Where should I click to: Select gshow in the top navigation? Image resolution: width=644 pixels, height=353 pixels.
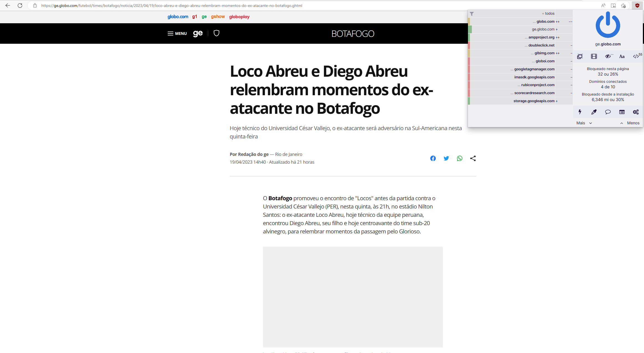218,17
